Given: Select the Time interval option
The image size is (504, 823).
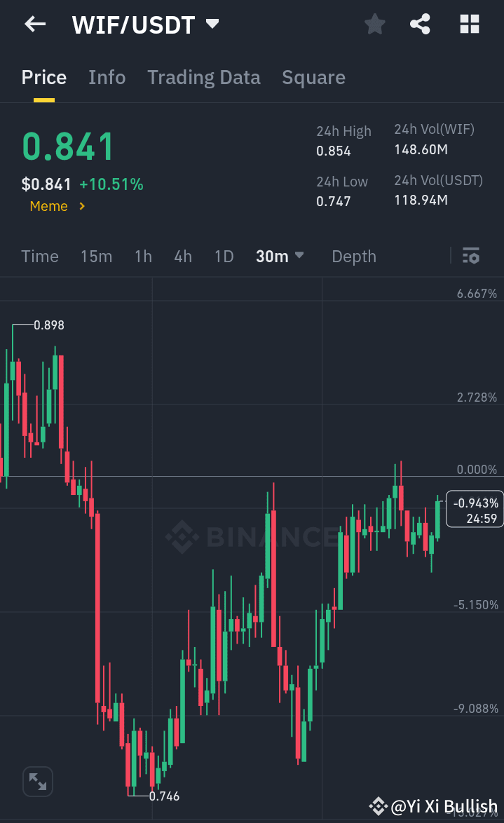Looking at the screenshot, I should point(39,257).
